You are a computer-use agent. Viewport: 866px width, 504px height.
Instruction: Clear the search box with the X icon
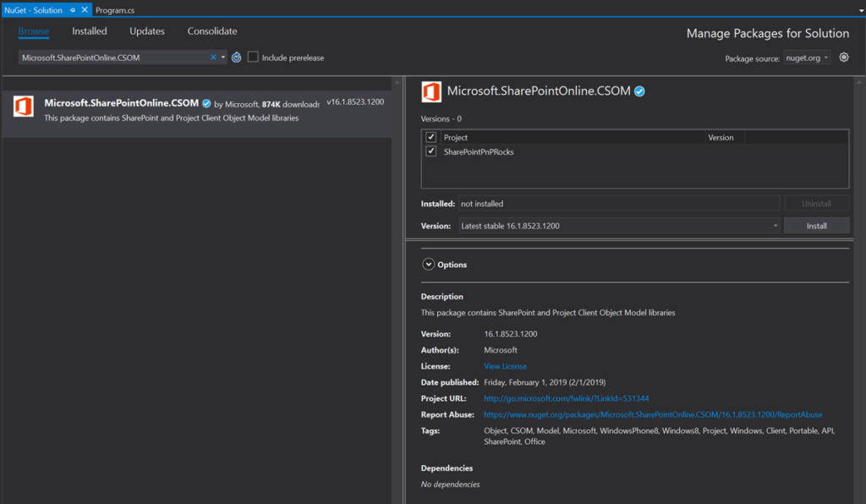click(x=213, y=57)
